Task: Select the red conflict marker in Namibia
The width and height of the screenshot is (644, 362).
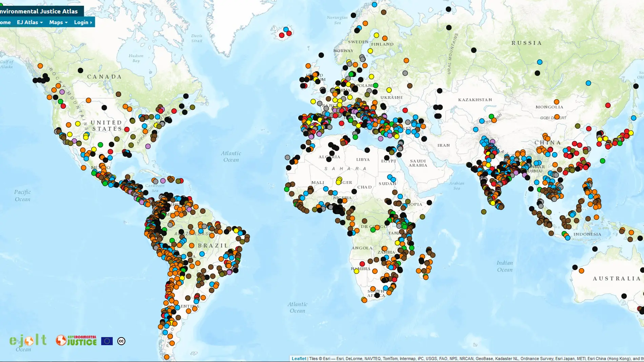Action: 362,263
